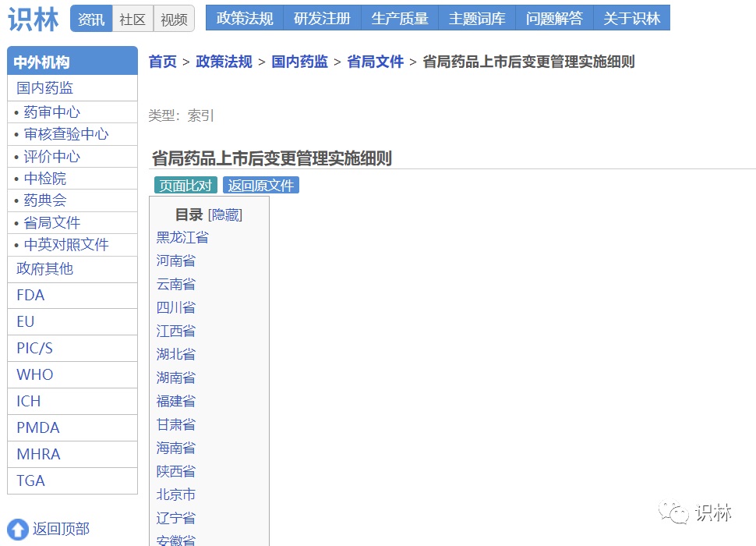Jump to 江西省 in the contents
Viewport: 756px width, 546px height.
point(176,331)
